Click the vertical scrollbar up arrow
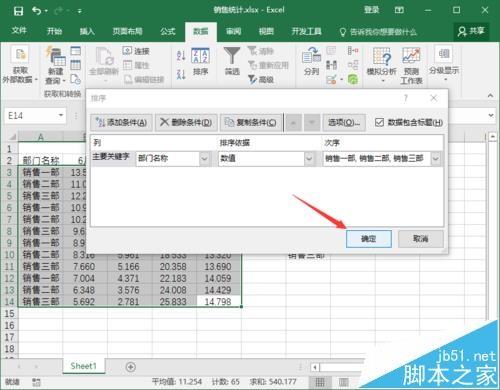 [x=492, y=136]
